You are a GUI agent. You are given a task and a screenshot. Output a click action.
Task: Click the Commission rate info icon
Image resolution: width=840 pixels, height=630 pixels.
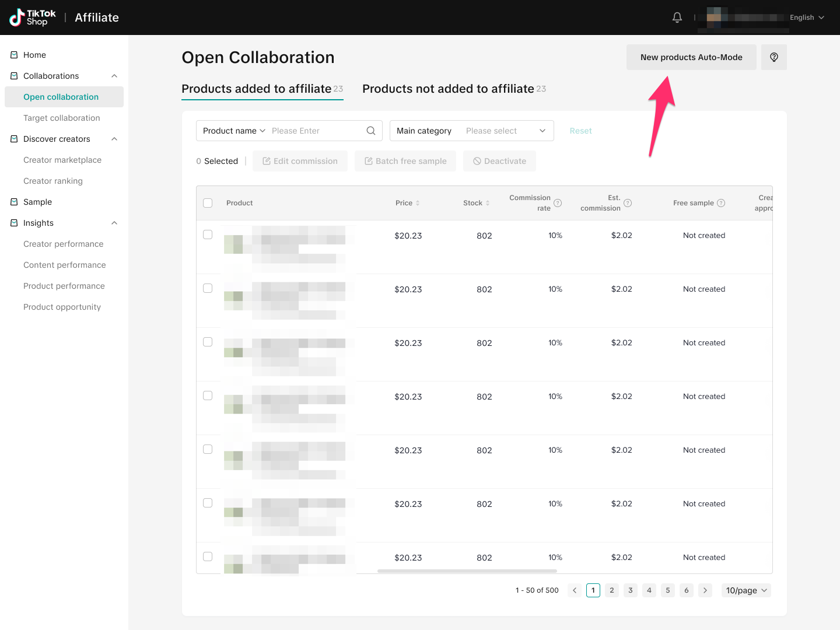point(558,203)
